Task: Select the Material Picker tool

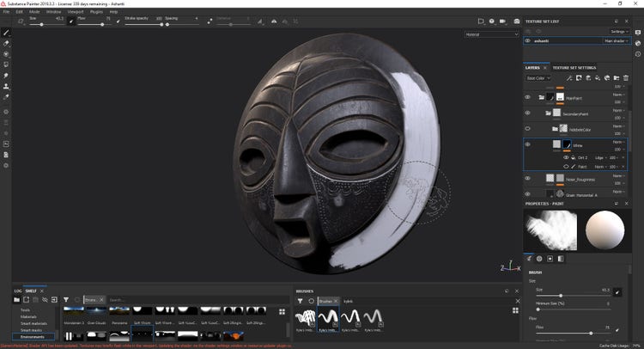Action: coord(7,97)
